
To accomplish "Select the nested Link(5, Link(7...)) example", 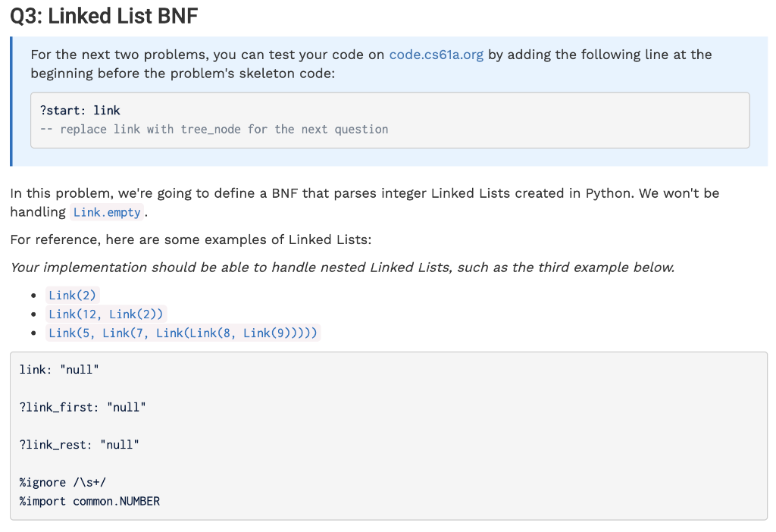I will pyautogui.click(x=183, y=333).
